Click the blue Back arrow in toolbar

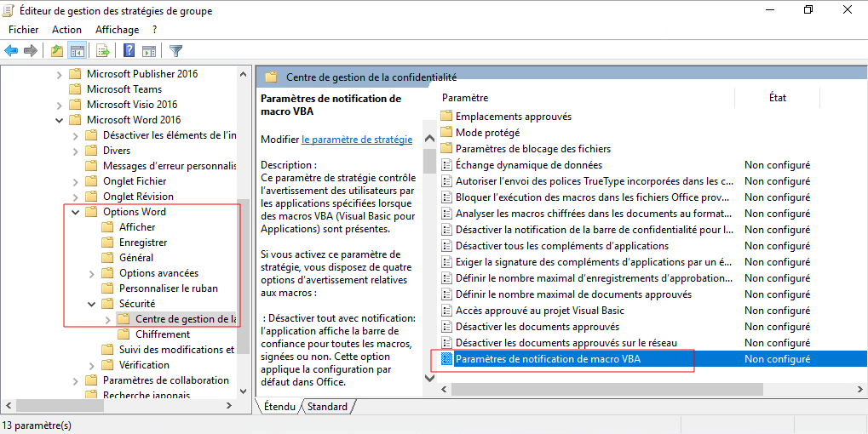click(11, 51)
